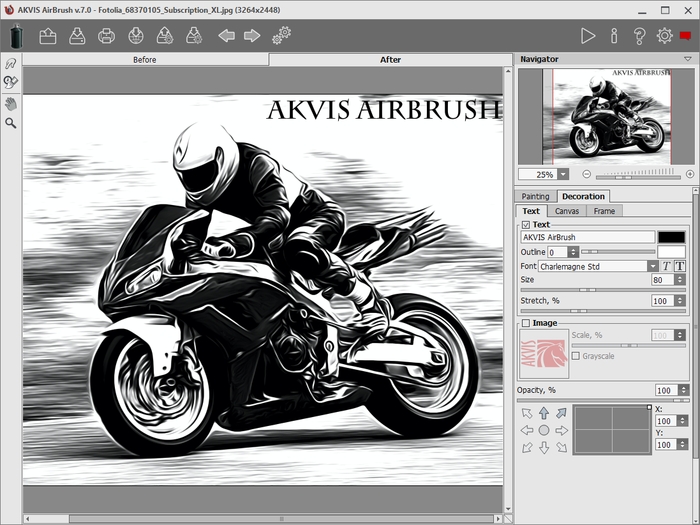Move watermark to top-left arrow

click(x=527, y=413)
